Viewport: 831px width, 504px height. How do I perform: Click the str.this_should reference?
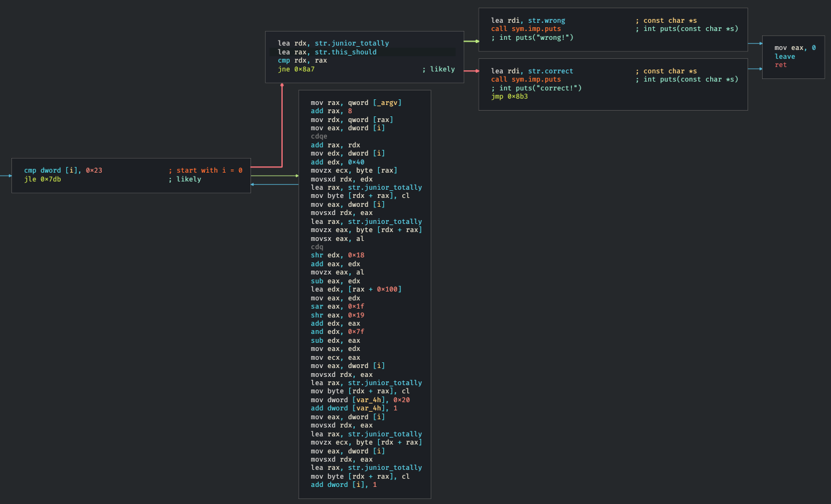pyautogui.click(x=345, y=52)
